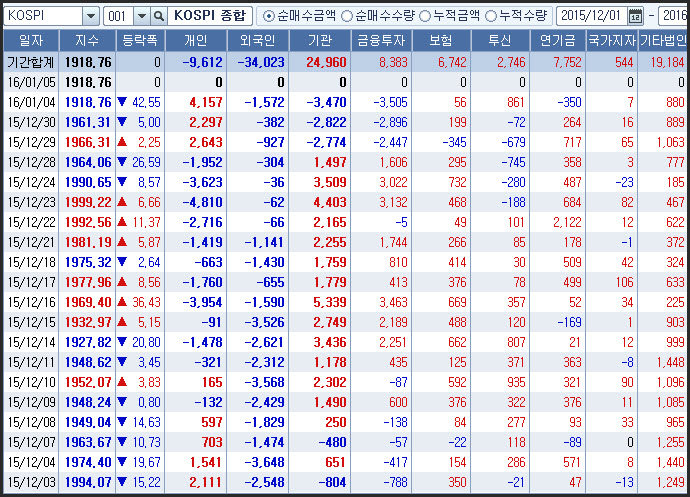Select the 15/12/30 date cell

pyautogui.click(x=31, y=122)
